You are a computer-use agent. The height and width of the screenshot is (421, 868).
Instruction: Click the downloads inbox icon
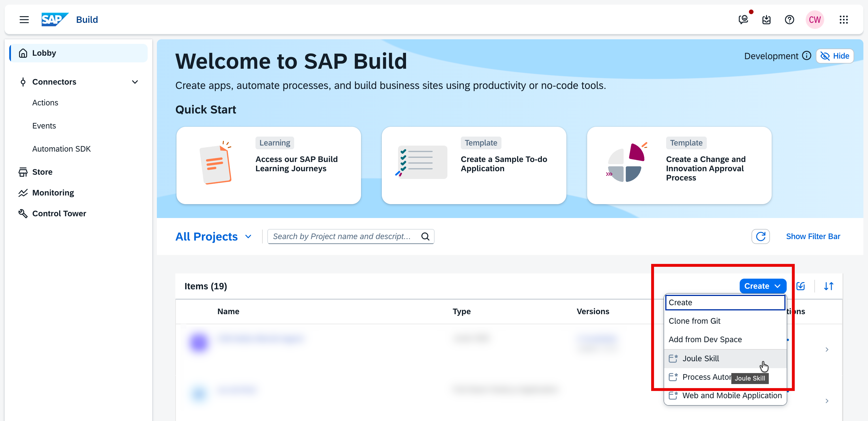point(766,20)
